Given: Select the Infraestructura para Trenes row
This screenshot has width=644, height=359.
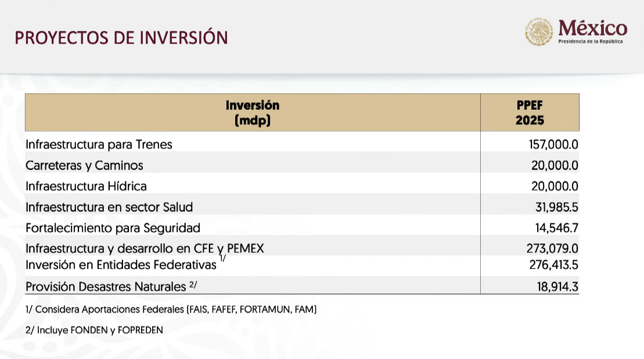Looking at the screenshot, I should pos(303,145).
